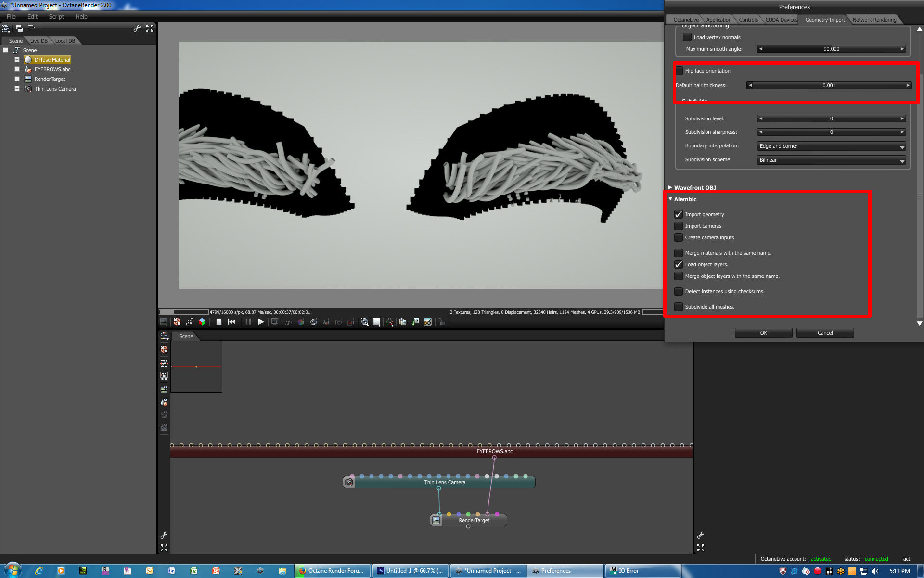The height and width of the screenshot is (578, 924).
Task: Click the auto focus picker icon
Action: pyautogui.click(x=288, y=322)
